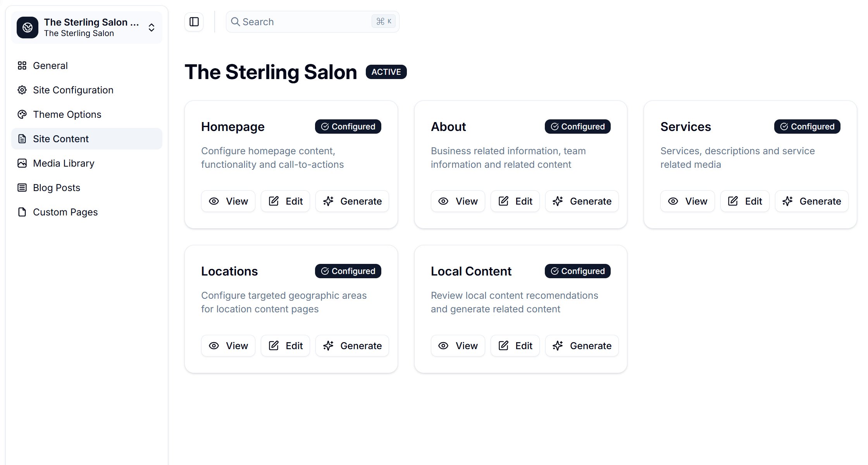Expand the Sterling Salon site switcher
Viewport: 868px width, 465px height.
point(152,28)
